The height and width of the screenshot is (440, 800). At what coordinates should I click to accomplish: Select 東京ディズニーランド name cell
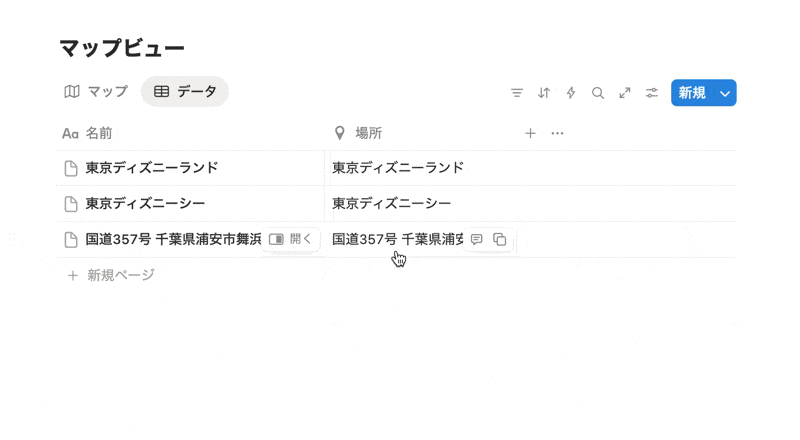click(152, 168)
